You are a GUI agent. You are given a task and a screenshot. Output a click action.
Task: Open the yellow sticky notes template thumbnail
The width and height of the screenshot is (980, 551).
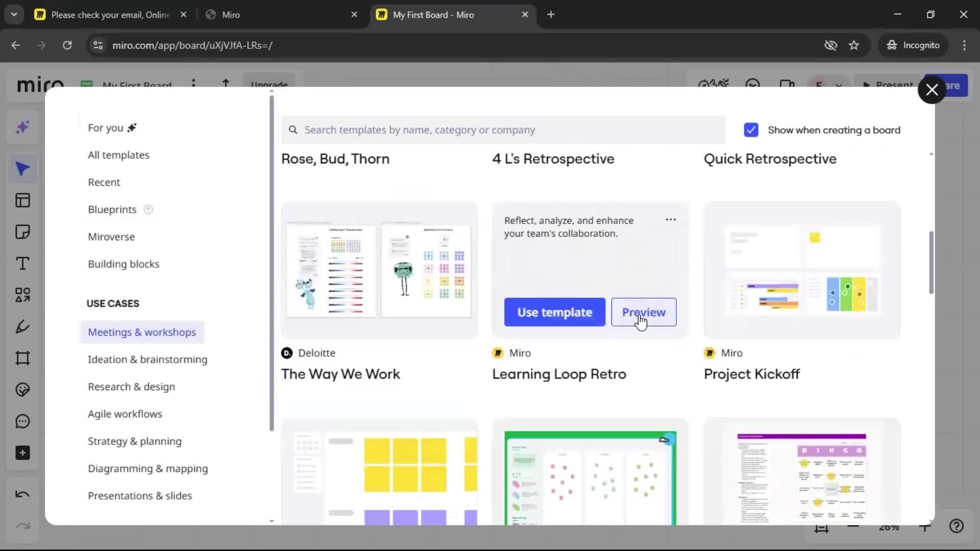pyautogui.click(x=379, y=471)
